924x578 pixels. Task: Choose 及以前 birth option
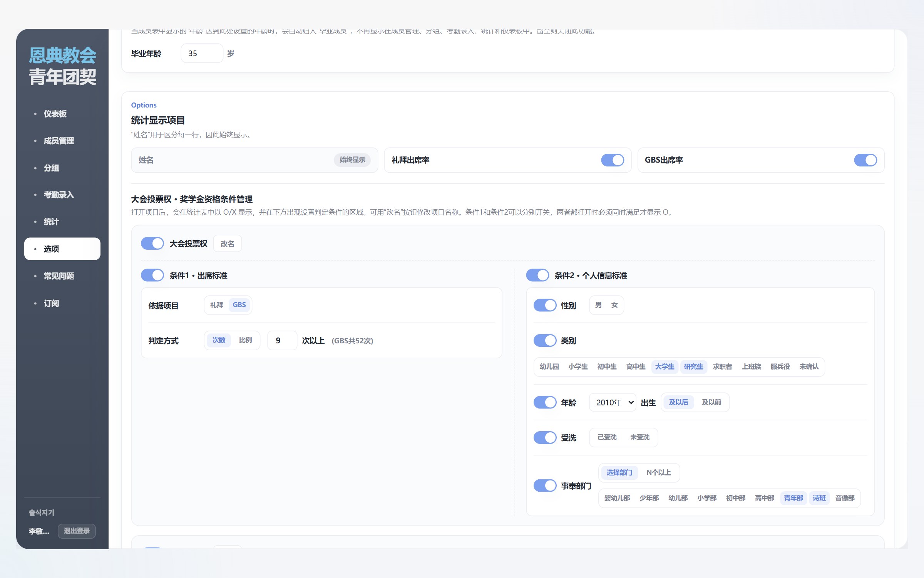[711, 402]
